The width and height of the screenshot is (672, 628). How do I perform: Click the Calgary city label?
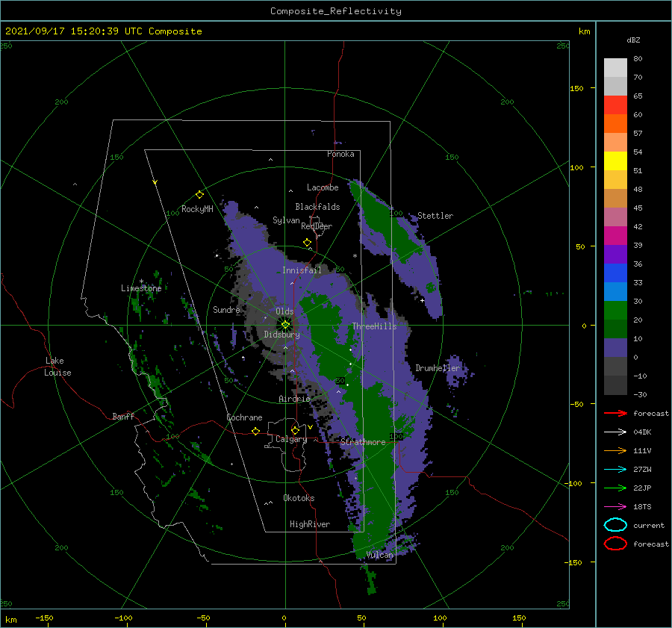[x=291, y=439]
